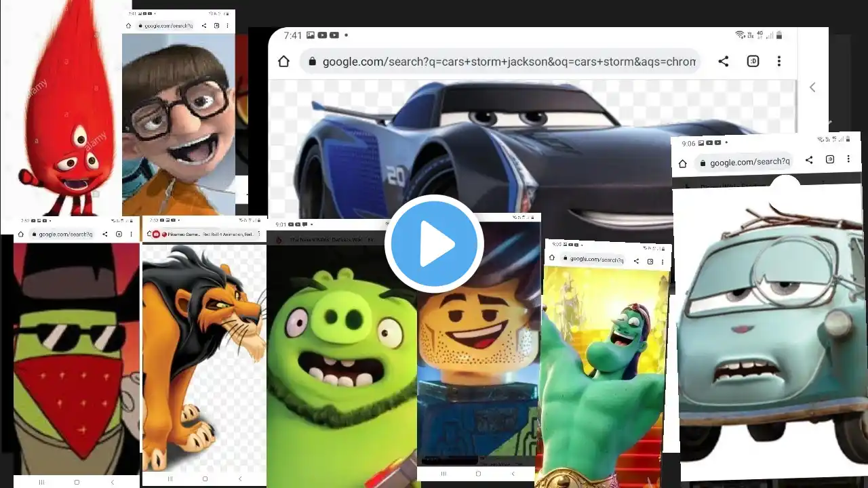Tap home icon in the red bandana window

point(21,235)
